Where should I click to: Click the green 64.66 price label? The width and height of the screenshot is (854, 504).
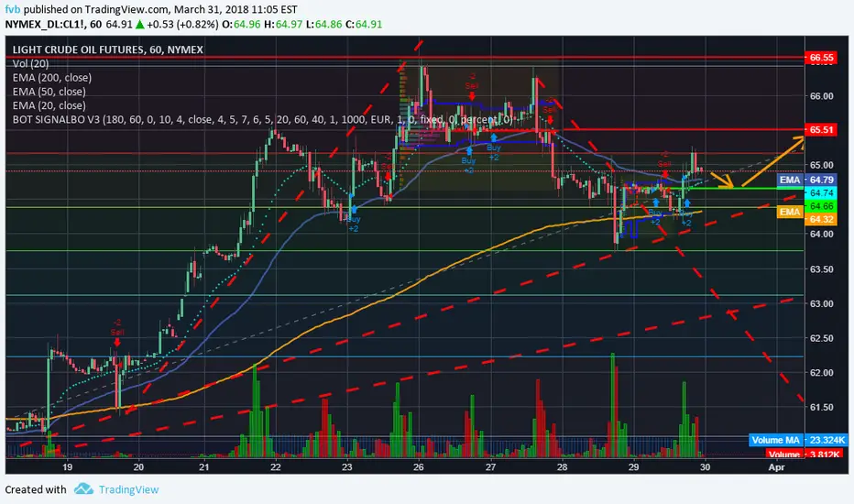(x=821, y=206)
